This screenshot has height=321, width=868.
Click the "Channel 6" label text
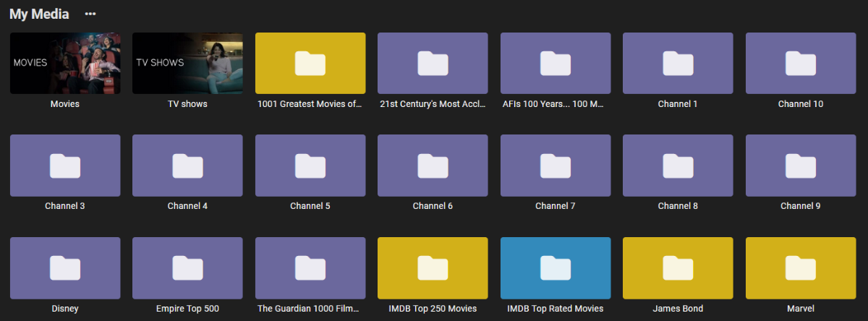pos(433,206)
